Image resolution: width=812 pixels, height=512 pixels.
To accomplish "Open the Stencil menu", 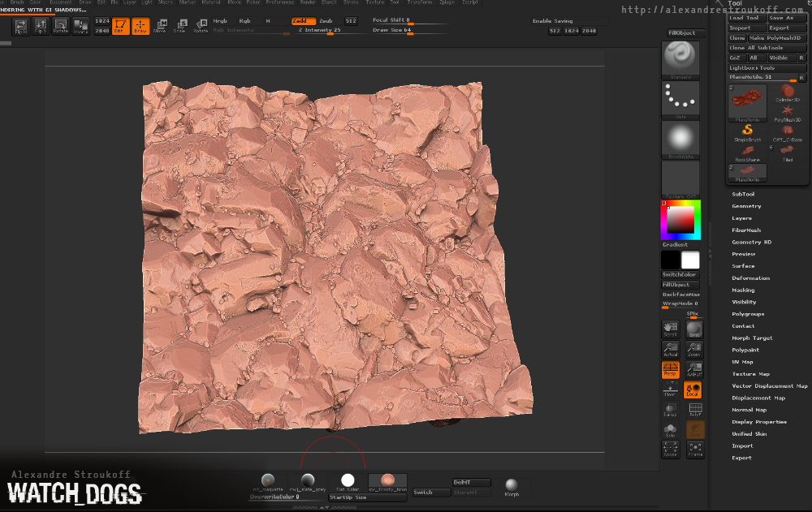I will pyautogui.click(x=328, y=2).
